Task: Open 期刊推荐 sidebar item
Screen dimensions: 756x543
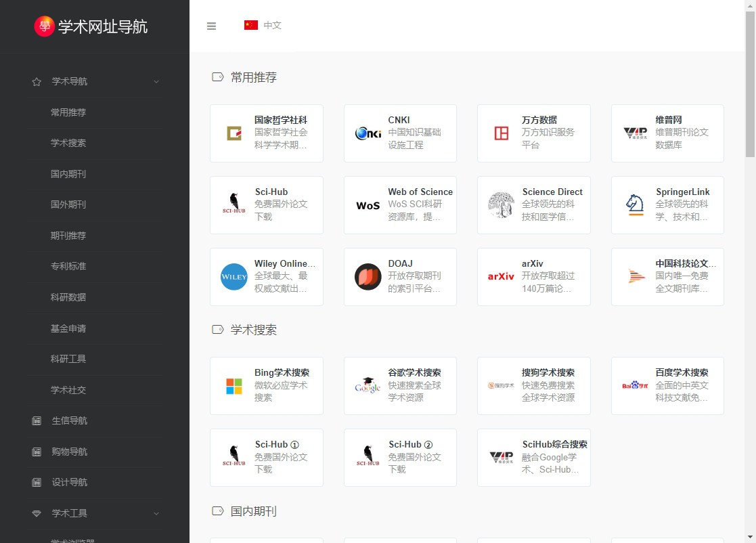Action: click(x=68, y=236)
